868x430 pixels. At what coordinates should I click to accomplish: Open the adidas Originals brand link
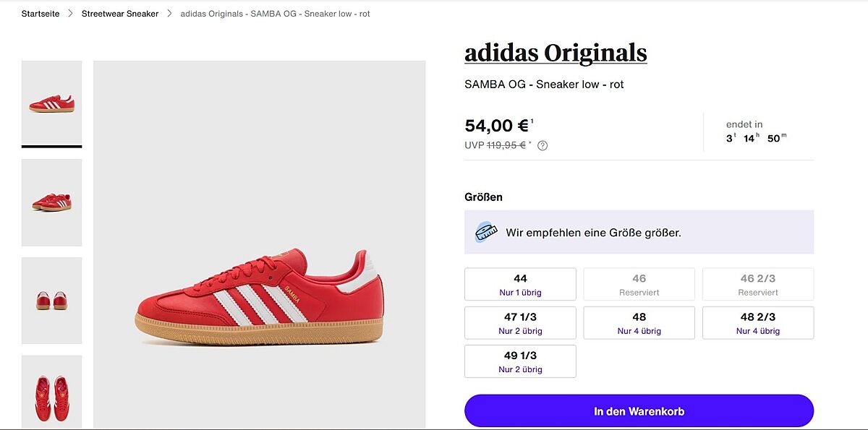tap(556, 53)
